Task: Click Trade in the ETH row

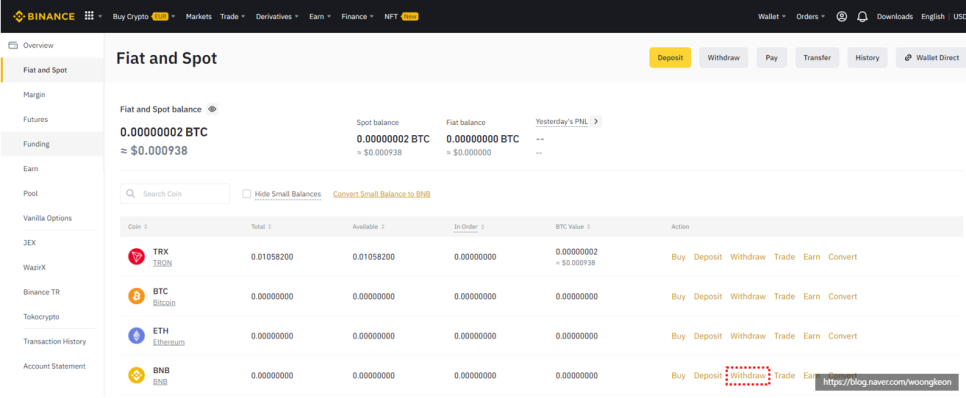Action: pos(784,336)
